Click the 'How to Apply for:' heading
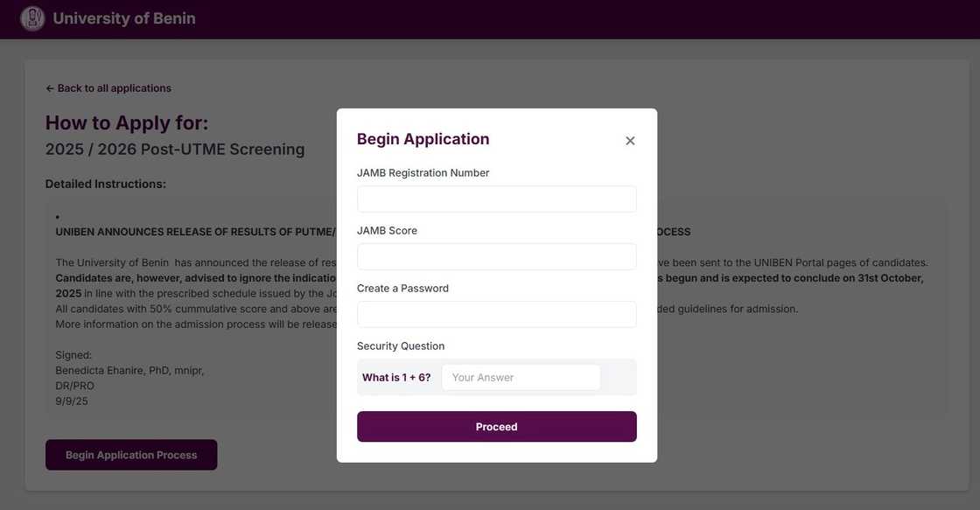 pyautogui.click(x=127, y=121)
